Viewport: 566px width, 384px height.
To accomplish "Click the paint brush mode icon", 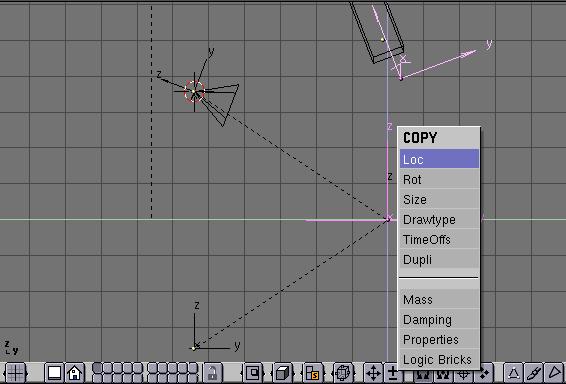I will click(x=534, y=373).
